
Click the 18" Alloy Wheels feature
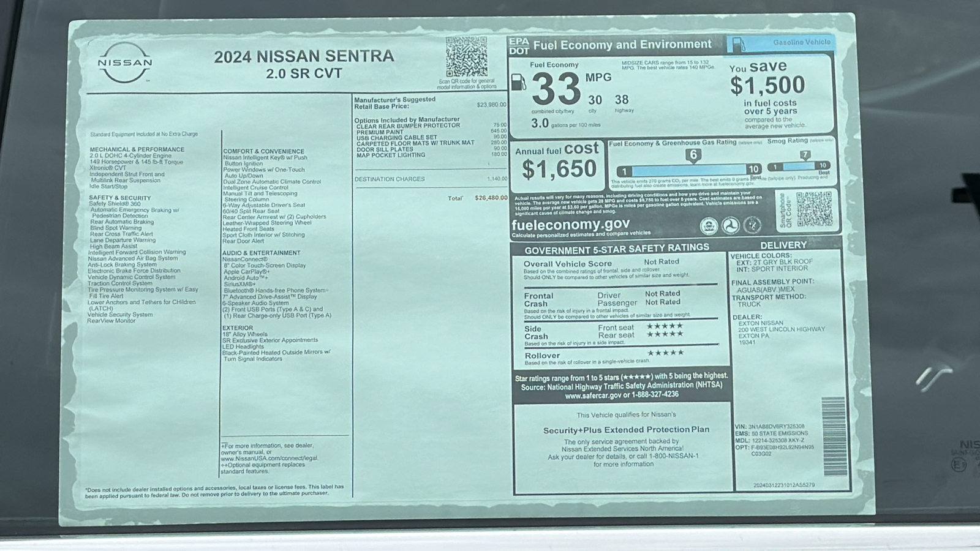click(x=245, y=334)
